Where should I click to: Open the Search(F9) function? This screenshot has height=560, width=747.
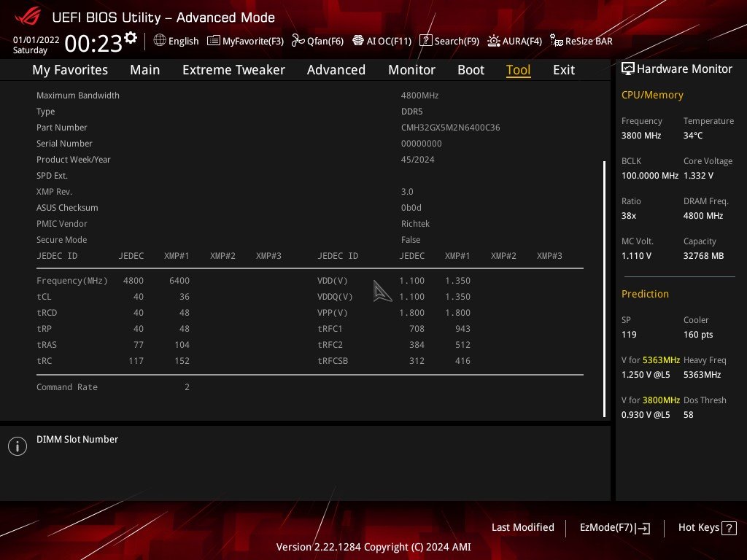tap(449, 41)
